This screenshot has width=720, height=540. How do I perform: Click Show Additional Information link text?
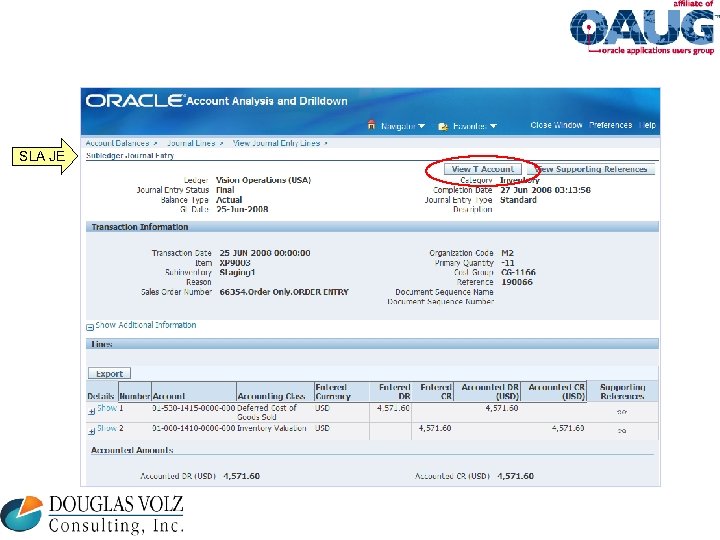click(x=146, y=325)
